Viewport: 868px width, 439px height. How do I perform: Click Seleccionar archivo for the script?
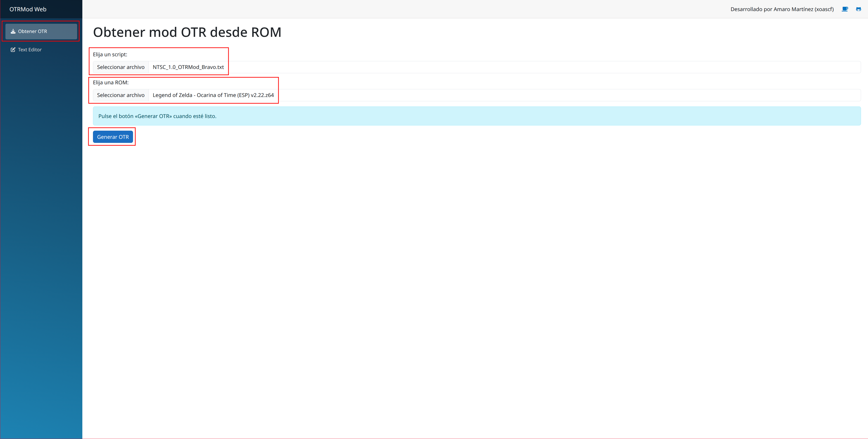tap(121, 67)
